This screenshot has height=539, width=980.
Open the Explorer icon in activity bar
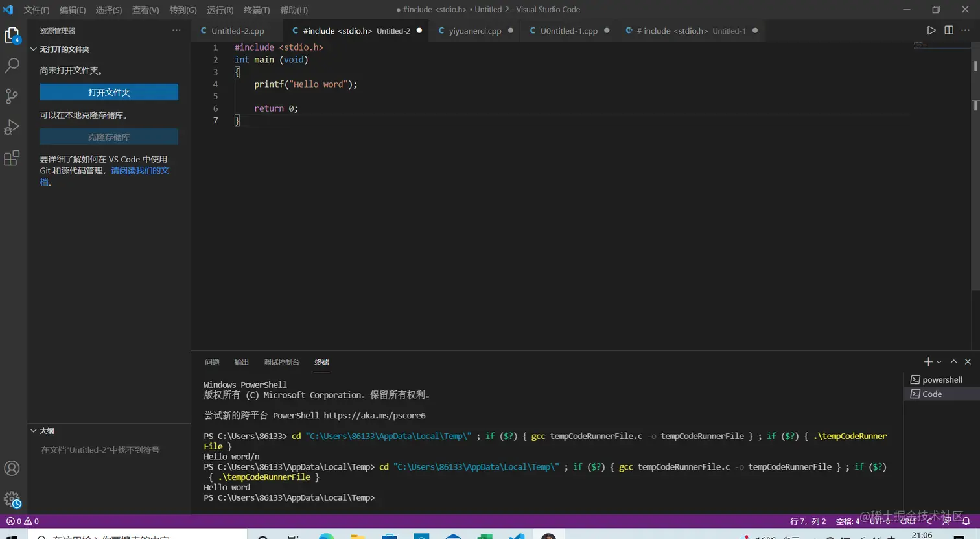[12, 36]
